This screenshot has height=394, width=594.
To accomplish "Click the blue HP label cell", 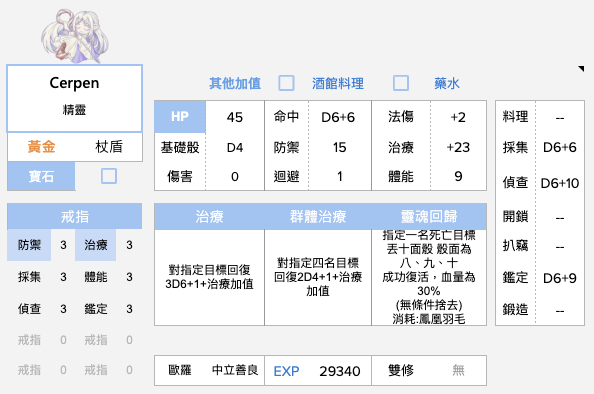I will pos(180,117).
